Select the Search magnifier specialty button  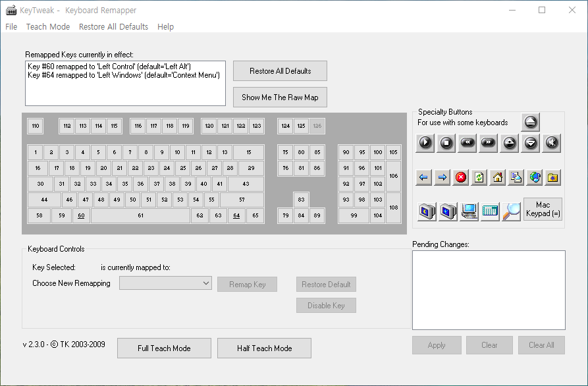click(x=511, y=211)
